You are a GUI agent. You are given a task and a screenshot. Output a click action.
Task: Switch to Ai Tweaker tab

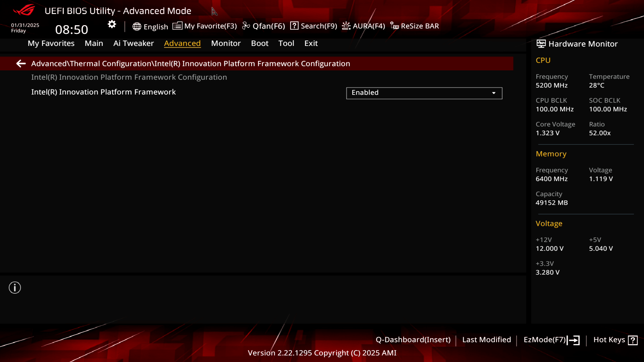(x=133, y=43)
